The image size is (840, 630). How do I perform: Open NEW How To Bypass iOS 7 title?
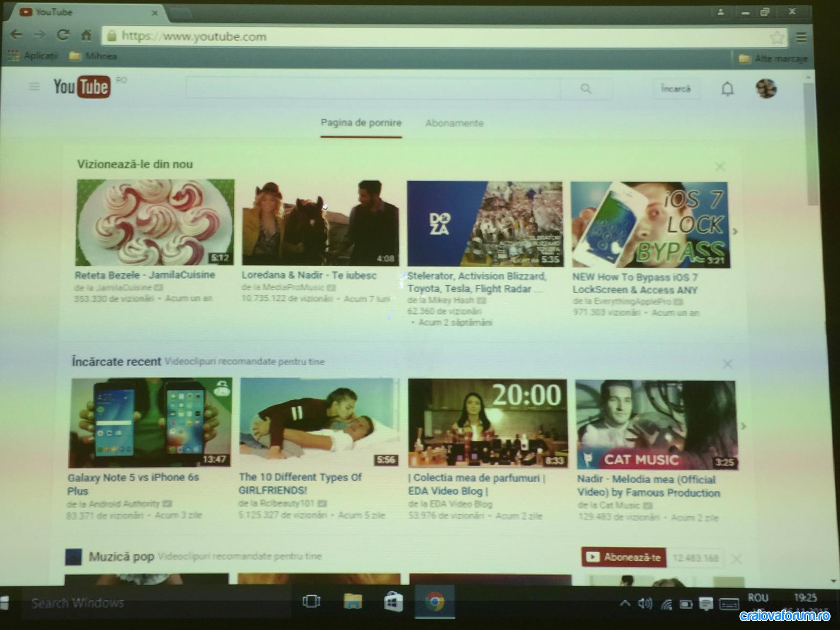635,283
